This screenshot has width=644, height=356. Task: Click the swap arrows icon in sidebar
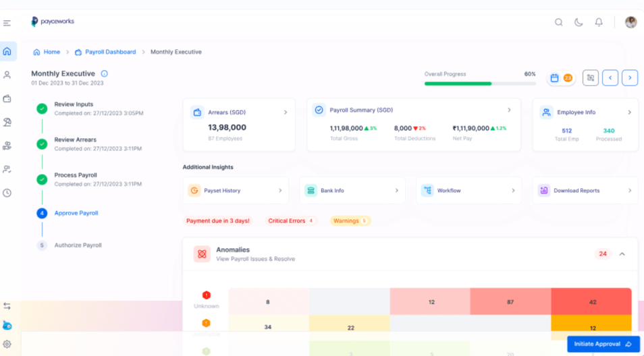(x=7, y=306)
